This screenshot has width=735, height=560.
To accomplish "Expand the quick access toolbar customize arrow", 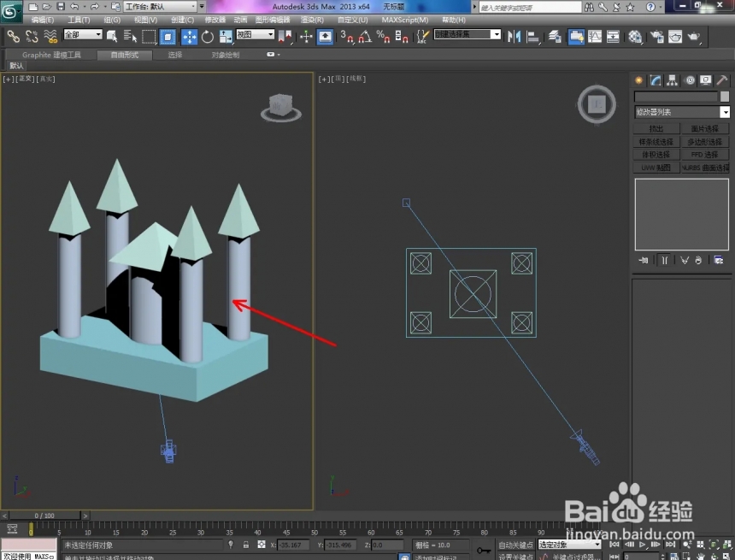I will click(202, 7).
